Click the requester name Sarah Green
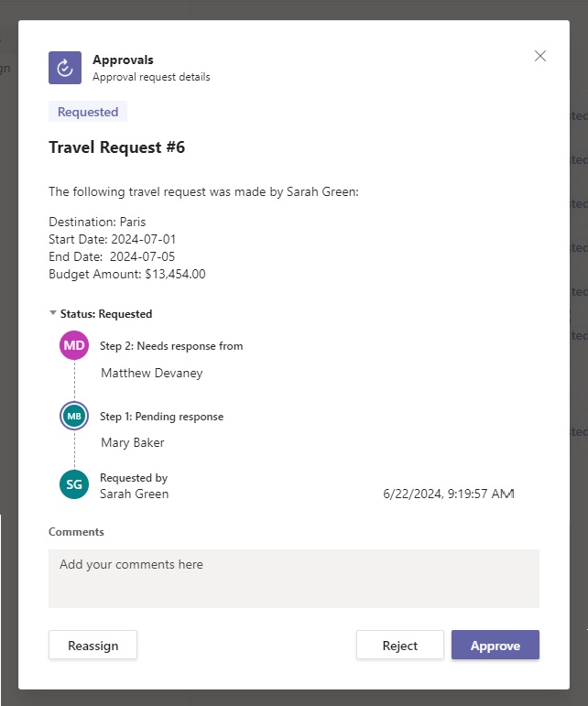 pos(134,494)
